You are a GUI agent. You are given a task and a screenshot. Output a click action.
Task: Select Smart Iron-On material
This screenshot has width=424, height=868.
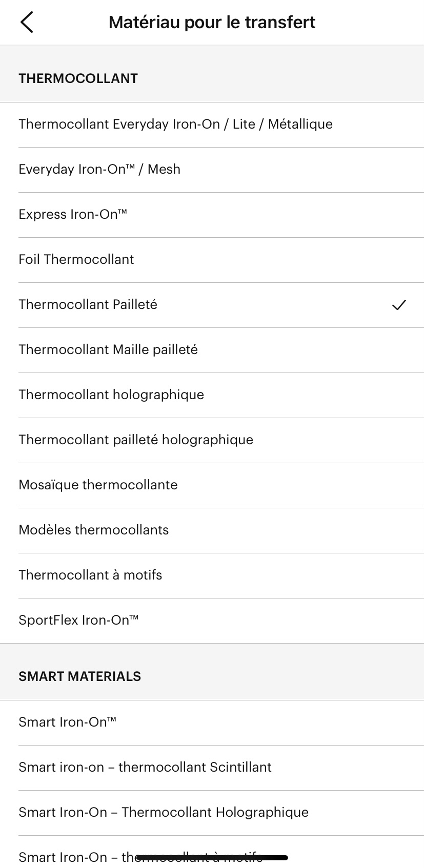pyautogui.click(x=68, y=722)
